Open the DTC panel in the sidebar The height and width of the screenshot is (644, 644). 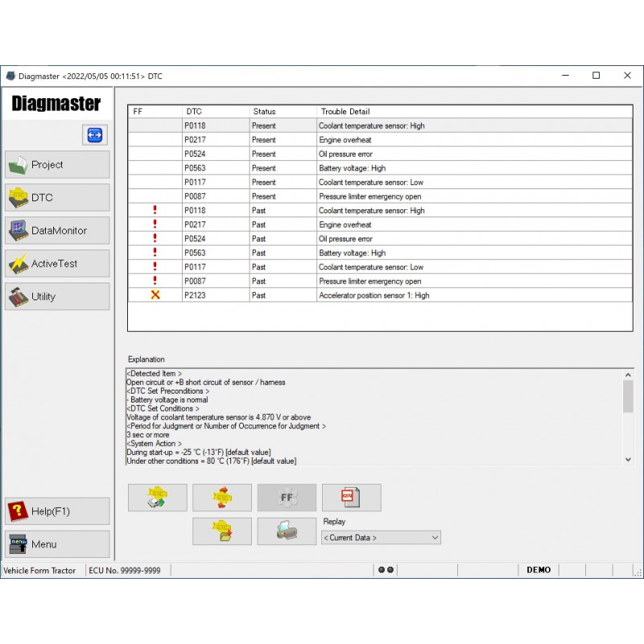click(56, 197)
